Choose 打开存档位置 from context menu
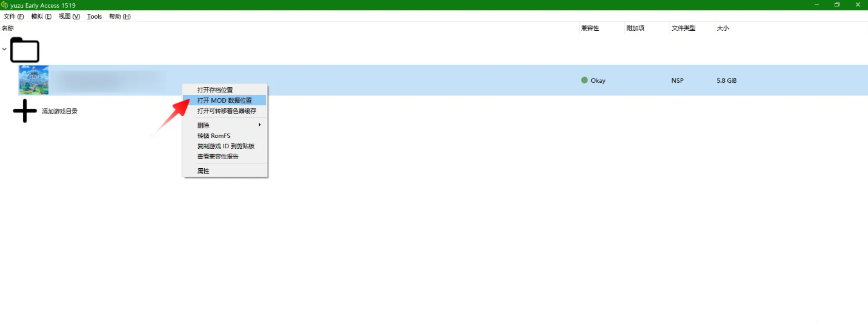Screen dimensions: 868x335 click(215, 90)
